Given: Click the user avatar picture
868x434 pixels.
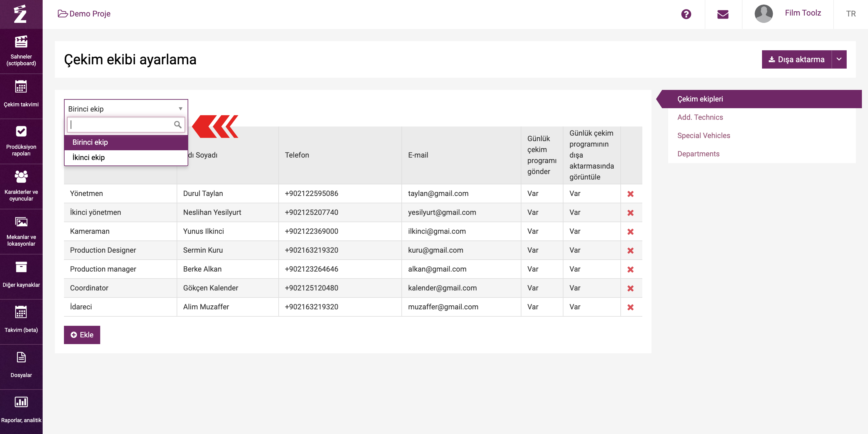Looking at the screenshot, I should point(764,14).
